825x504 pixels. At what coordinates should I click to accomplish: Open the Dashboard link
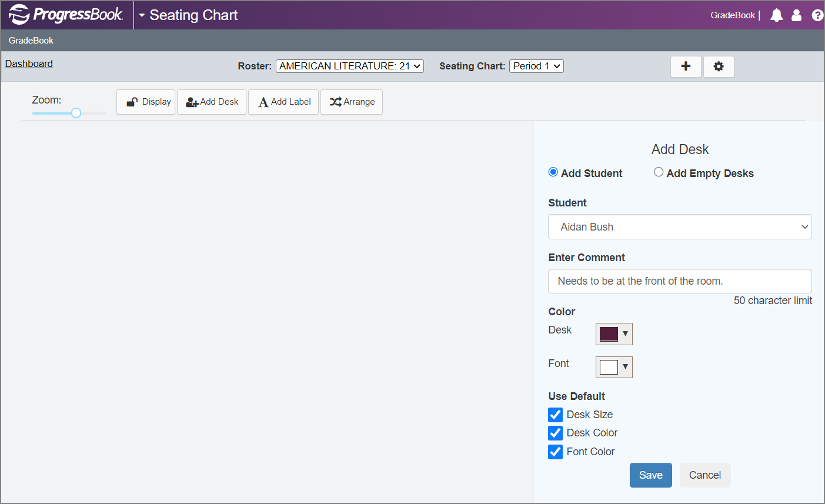tap(29, 64)
